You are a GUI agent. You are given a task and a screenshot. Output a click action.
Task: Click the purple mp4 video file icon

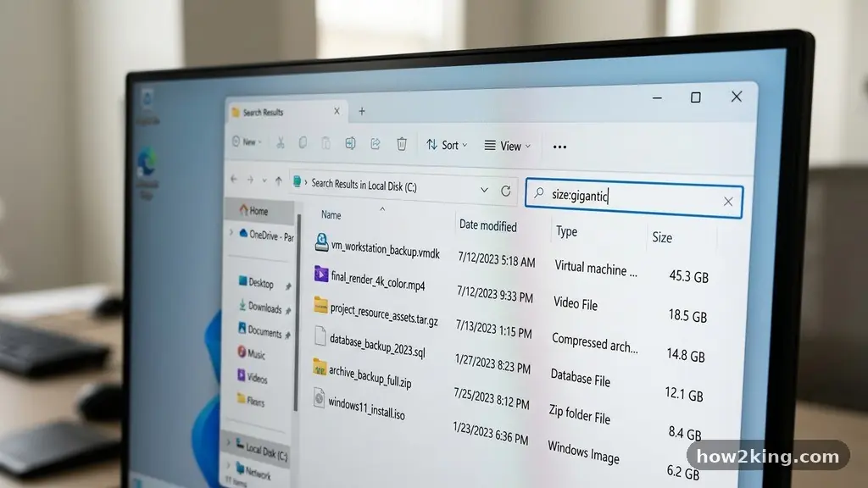point(321,274)
